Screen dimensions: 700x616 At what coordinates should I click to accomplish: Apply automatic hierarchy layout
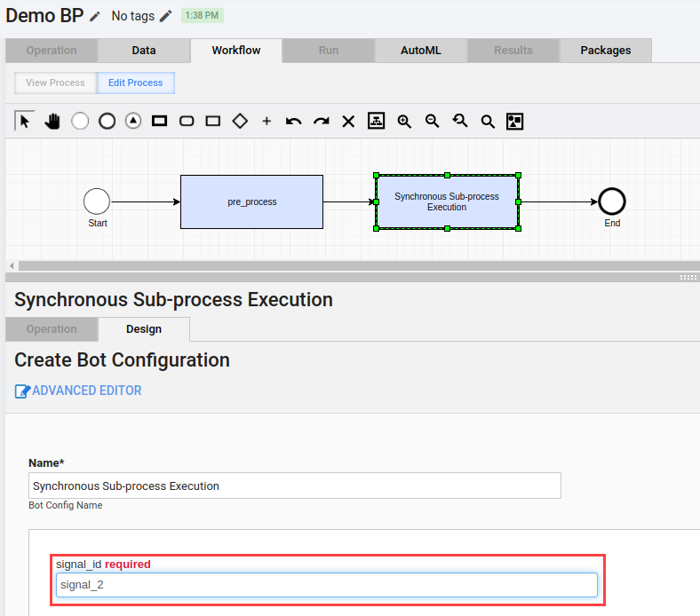point(376,121)
